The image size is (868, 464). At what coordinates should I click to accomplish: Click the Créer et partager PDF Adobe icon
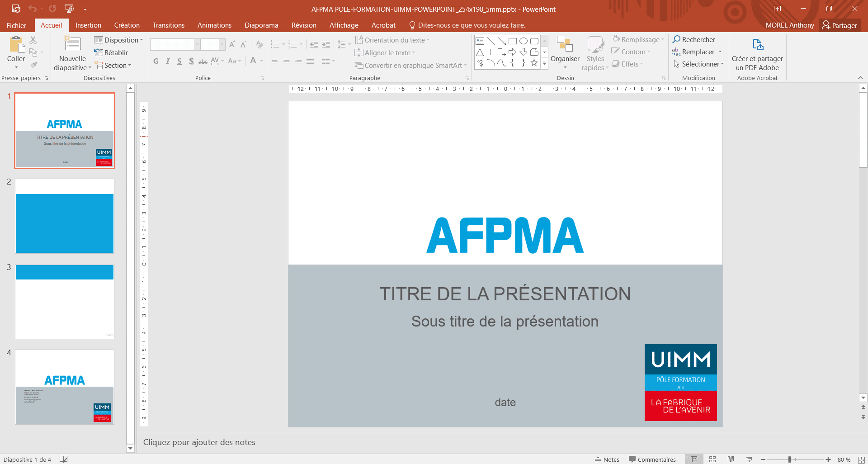(758, 44)
